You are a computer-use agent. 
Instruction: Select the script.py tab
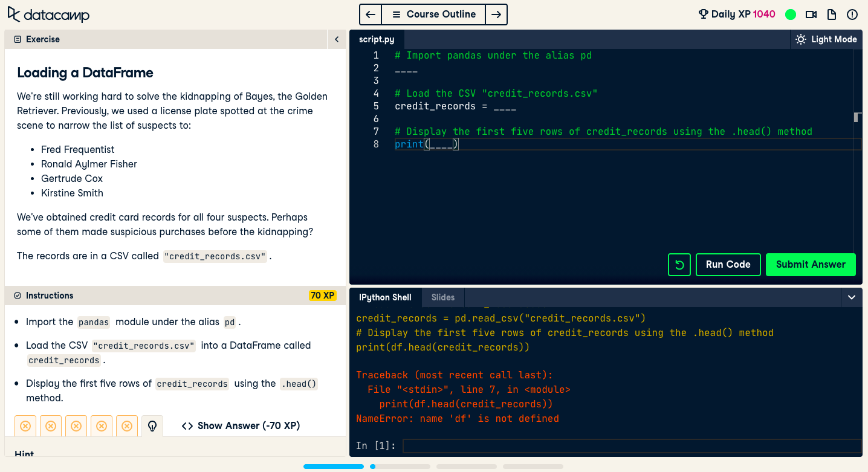click(376, 39)
